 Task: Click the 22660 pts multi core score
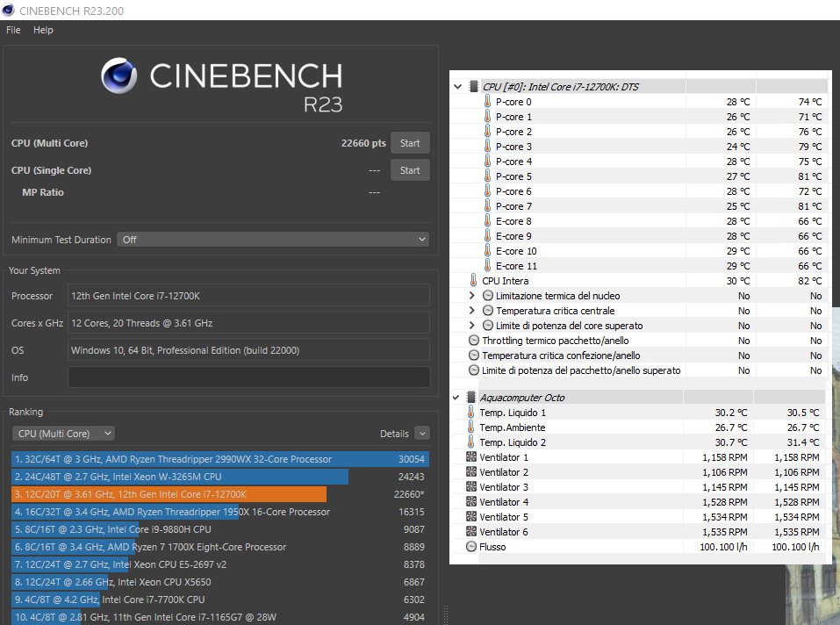click(363, 143)
